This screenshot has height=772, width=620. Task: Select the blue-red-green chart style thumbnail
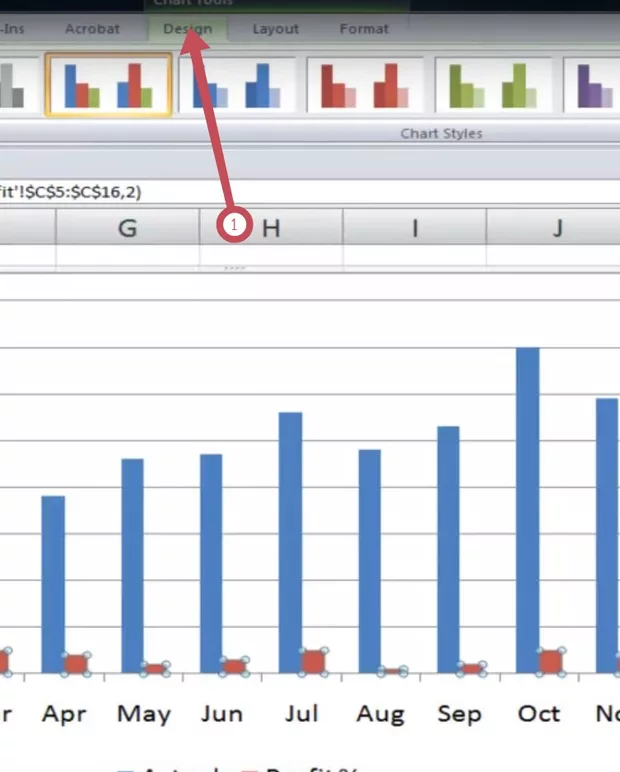click(108, 85)
